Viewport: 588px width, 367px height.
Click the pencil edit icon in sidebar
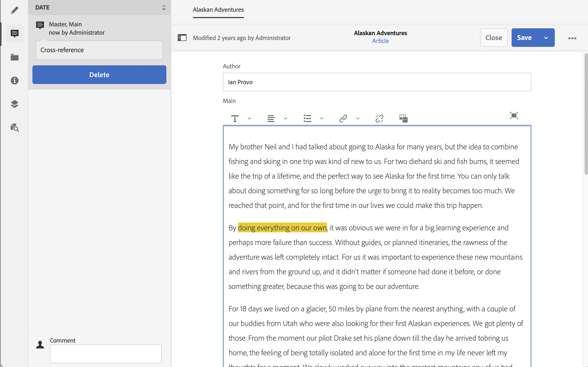point(14,10)
